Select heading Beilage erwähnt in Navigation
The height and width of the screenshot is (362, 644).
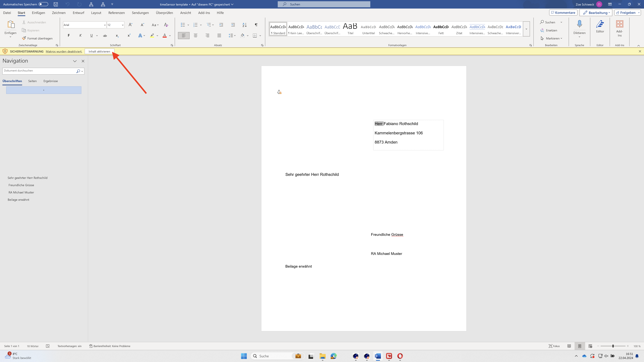coord(18,200)
